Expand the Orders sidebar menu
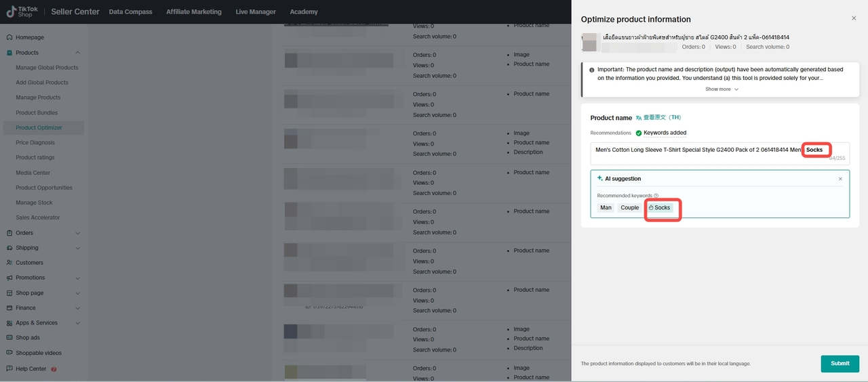Viewport: 868px width, 382px height. click(77, 233)
